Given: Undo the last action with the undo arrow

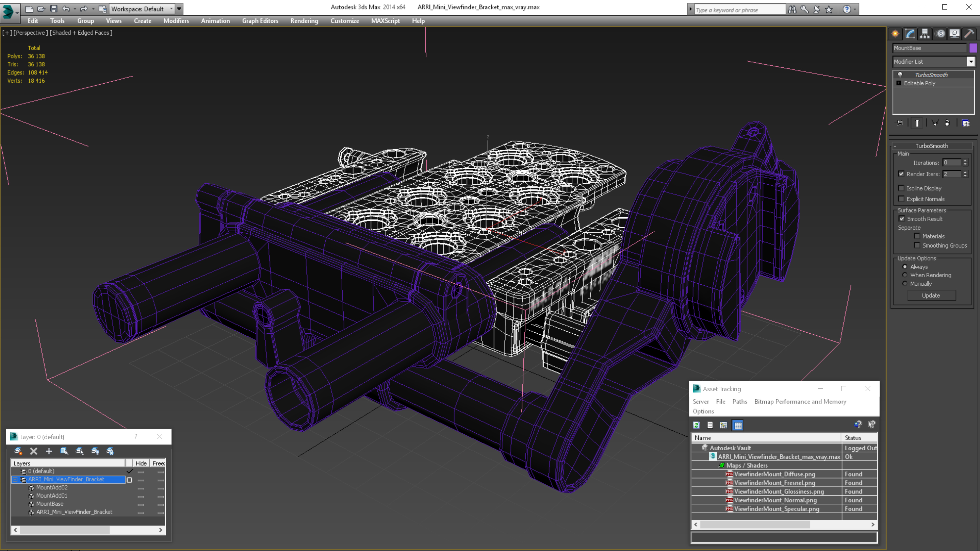Looking at the screenshot, I should pyautogui.click(x=66, y=9).
